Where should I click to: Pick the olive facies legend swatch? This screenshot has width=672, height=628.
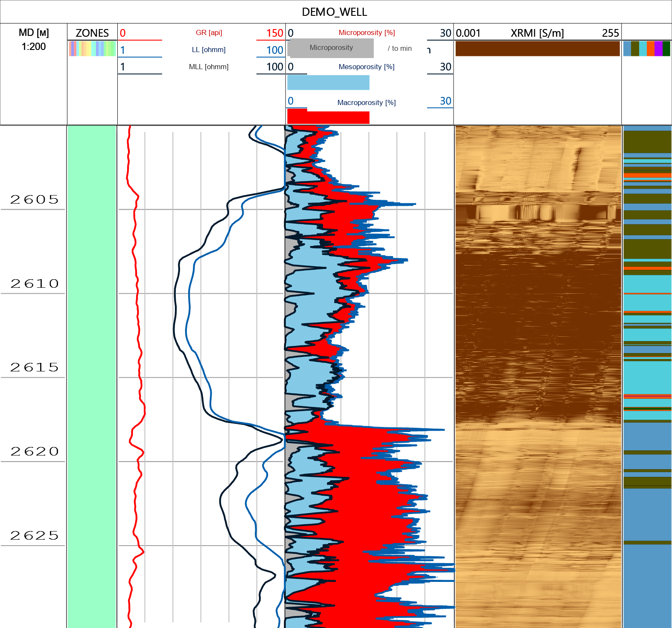[x=635, y=49]
